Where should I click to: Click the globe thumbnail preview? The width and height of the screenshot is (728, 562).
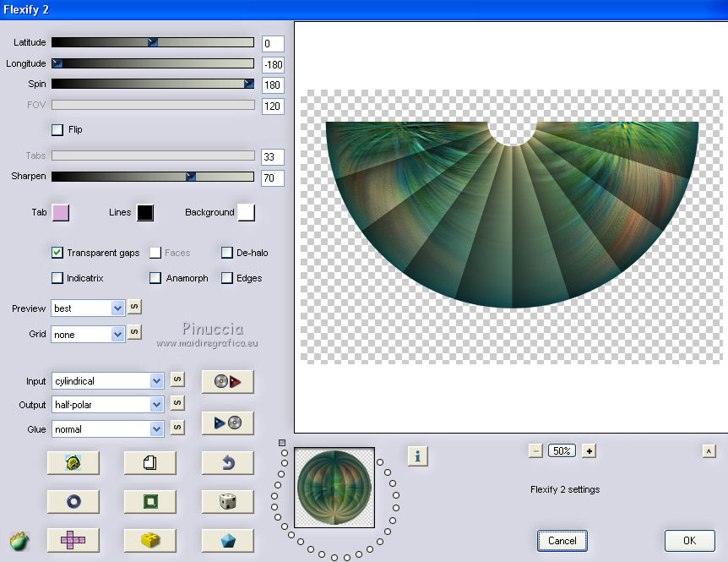334,488
